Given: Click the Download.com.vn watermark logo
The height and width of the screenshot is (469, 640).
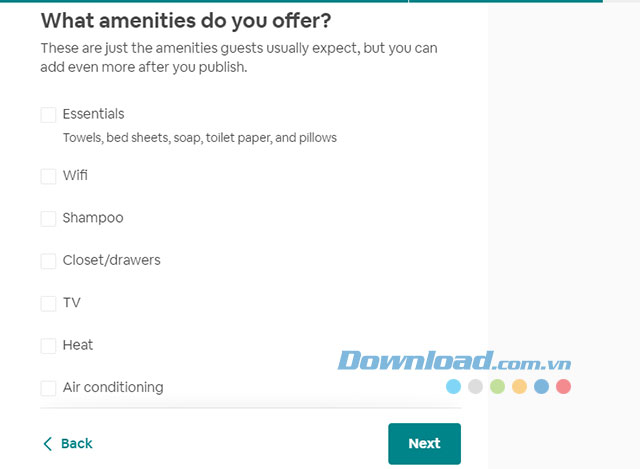Looking at the screenshot, I should (x=454, y=361).
